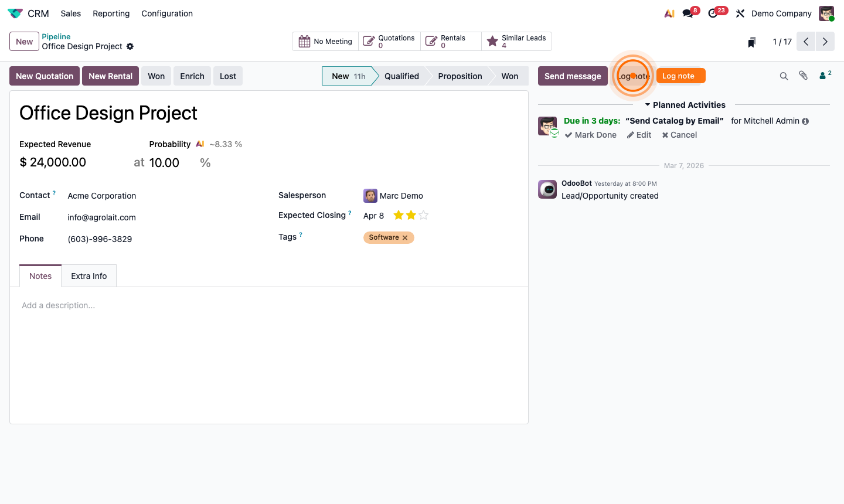Bookmark the record using the bookmark icon

click(751, 42)
